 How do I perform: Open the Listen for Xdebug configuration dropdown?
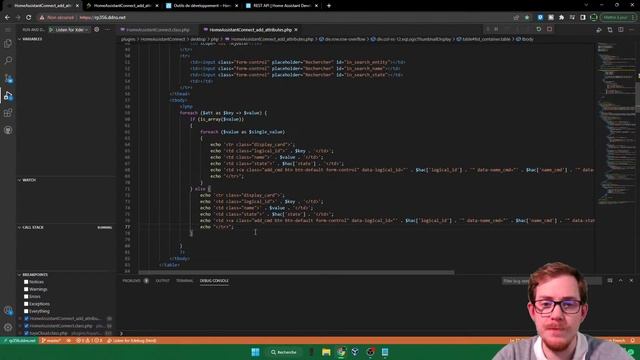click(71, 30)
